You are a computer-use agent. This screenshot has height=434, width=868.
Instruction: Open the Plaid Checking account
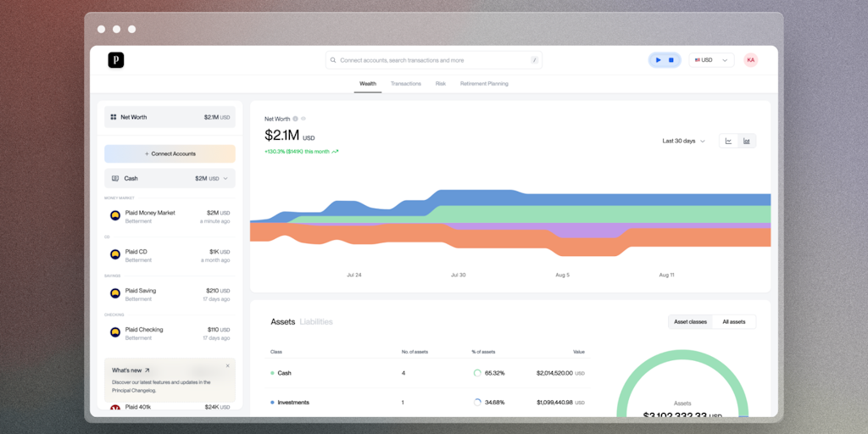[x=170, y=333]
